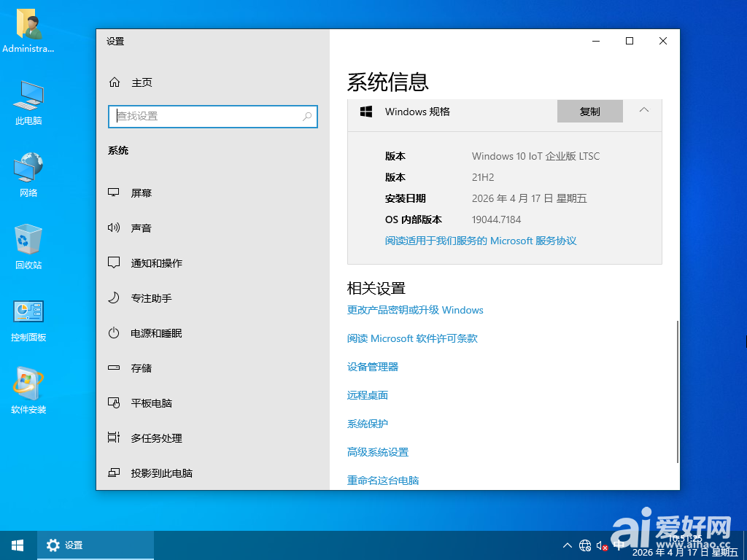Show hidden tray icons chevron
747x560 pixels.
568,545
